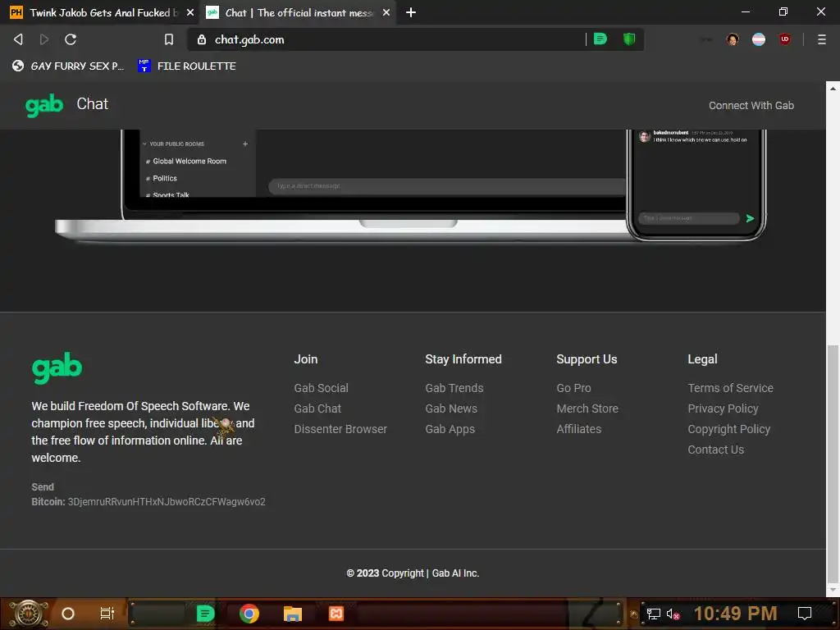Open the Dissenter Browser link
840x630 pixels.
pos(340,429)
